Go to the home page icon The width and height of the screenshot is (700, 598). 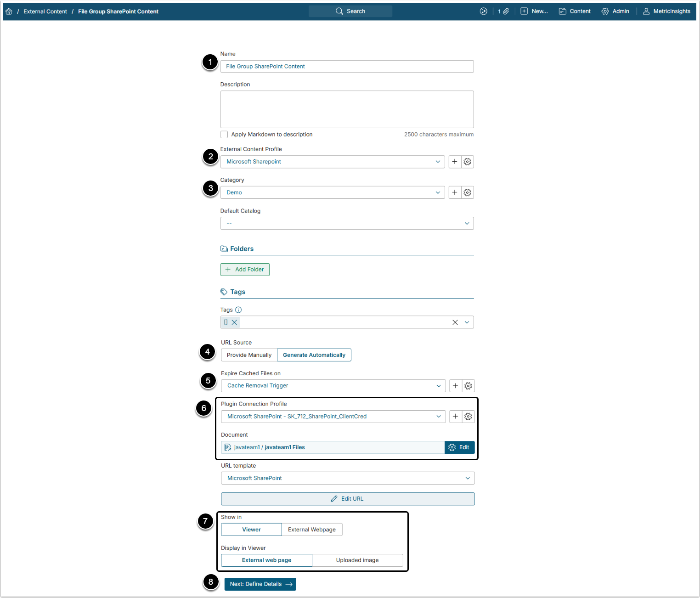9,11
